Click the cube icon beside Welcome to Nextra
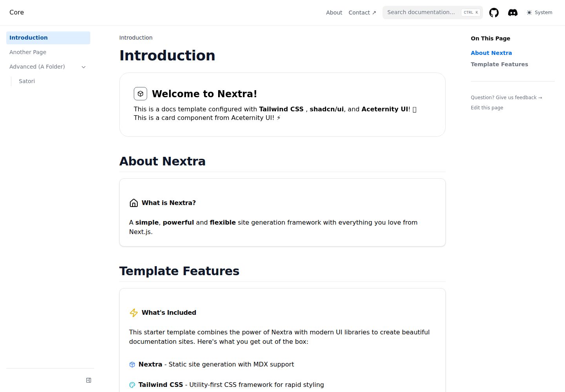 point(140,94)
